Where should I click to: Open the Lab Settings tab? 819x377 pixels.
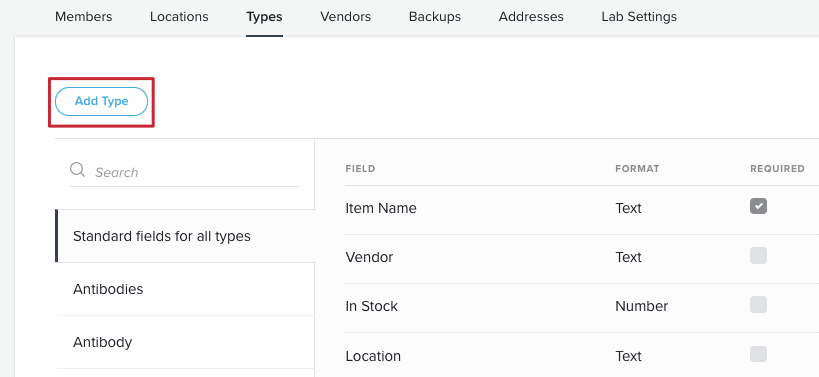tap(639, 17)
